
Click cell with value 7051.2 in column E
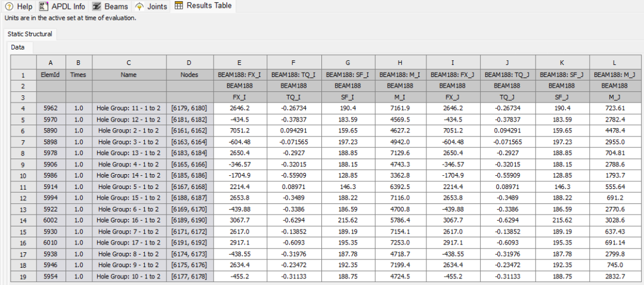pyautogui.click(x=240, y=131)
